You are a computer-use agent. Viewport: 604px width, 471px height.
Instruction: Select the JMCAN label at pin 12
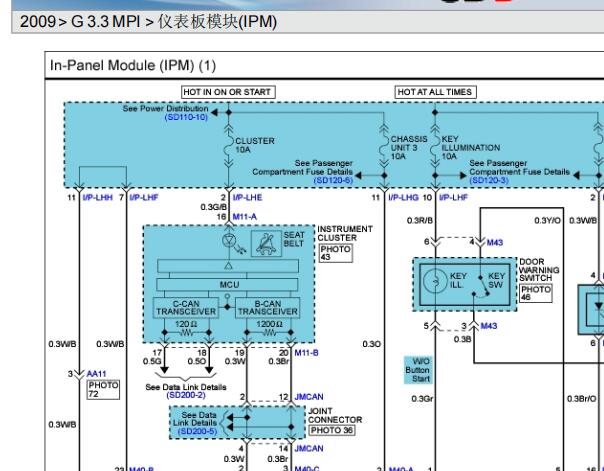click(309, 397)
